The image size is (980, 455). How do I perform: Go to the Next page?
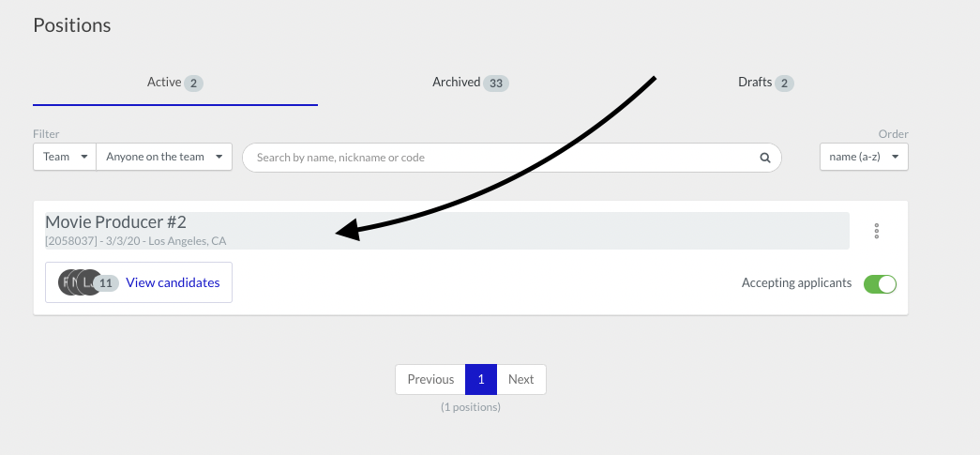pos(520,379)
